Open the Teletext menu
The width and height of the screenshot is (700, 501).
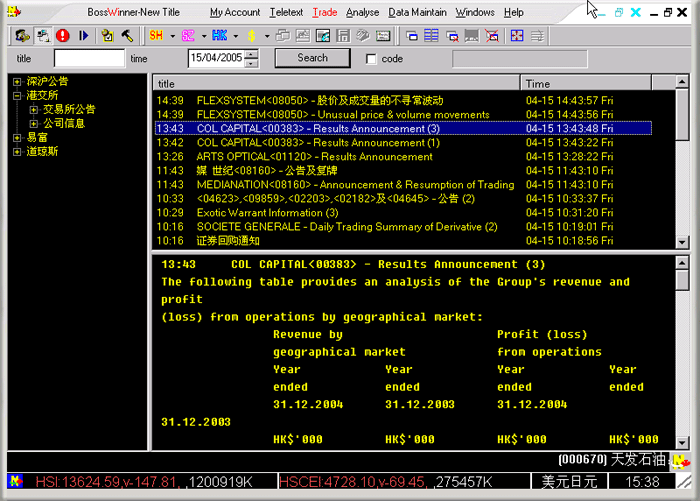click(x=286, y=13)
